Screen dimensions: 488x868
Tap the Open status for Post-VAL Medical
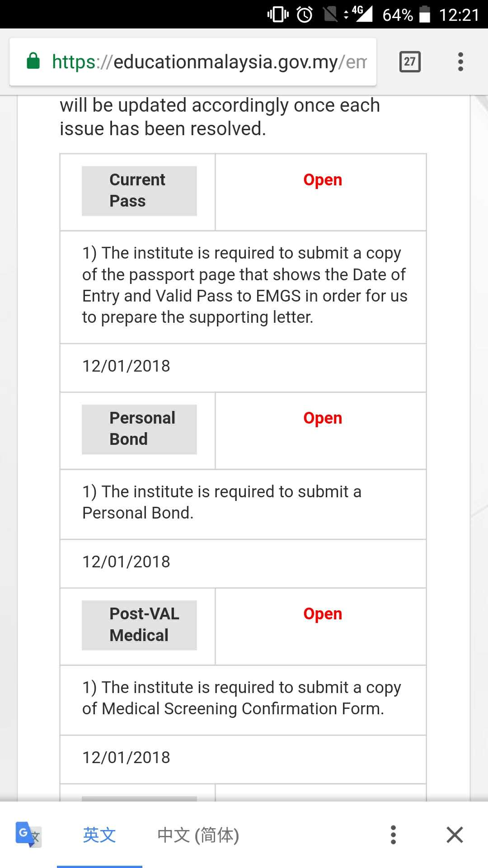(323, 614)
